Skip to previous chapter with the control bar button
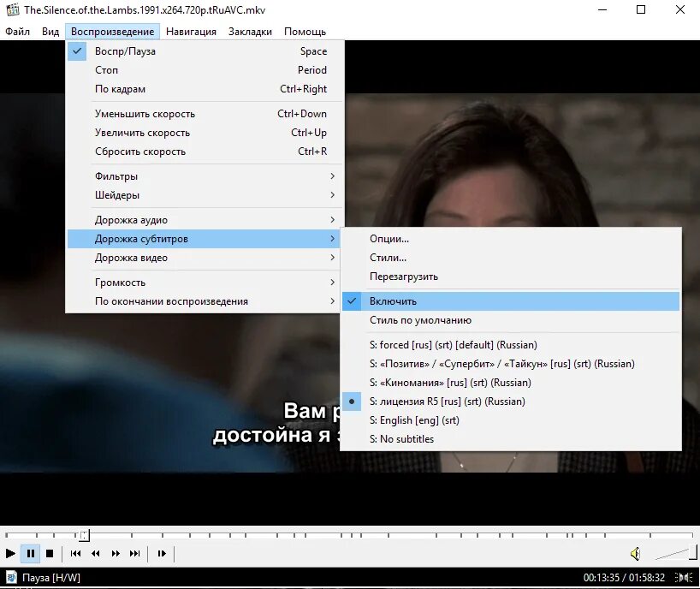 (75, 554)
